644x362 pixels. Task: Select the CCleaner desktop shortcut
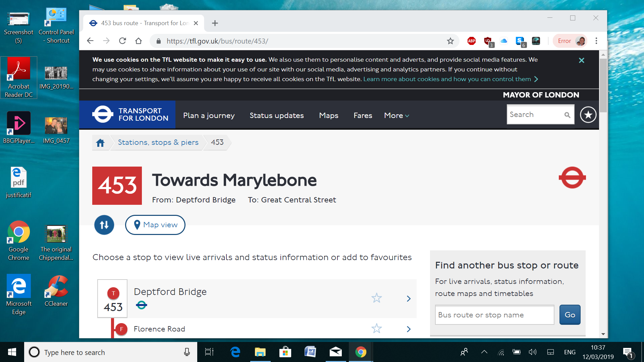click(56, 291)
